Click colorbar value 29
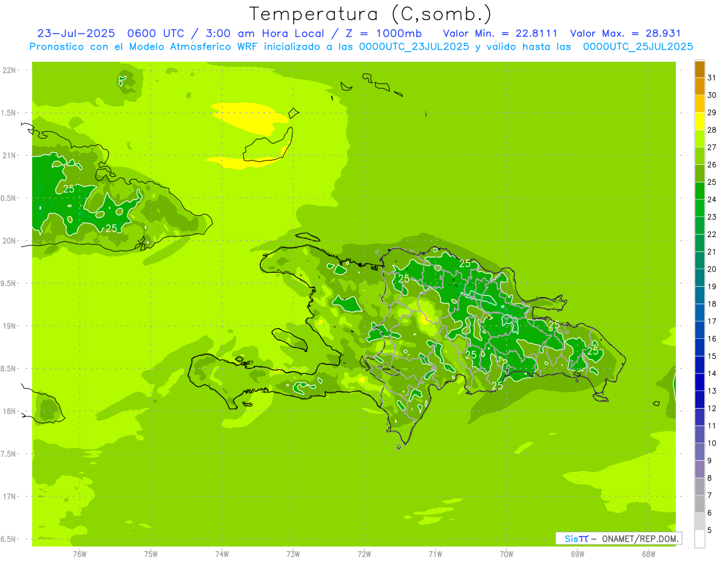Viewport: 728px width, 562px height. pyautogui.click(x=712, y=112)
